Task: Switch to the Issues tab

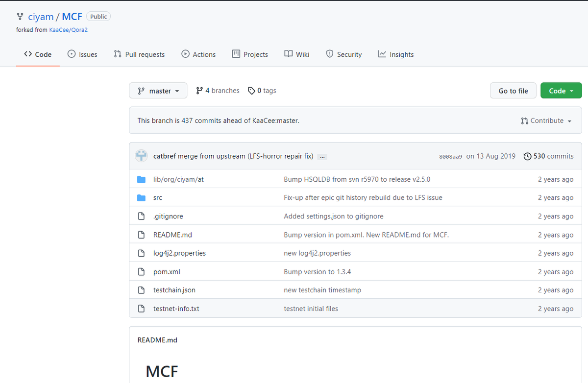Action: 82,54
